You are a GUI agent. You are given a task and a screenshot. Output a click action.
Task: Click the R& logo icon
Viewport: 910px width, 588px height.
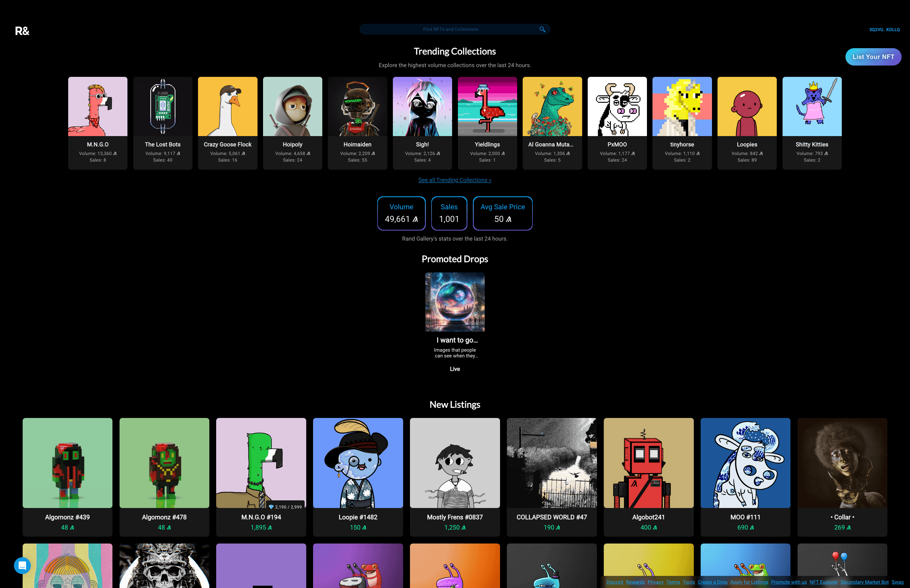click(22, 31)
